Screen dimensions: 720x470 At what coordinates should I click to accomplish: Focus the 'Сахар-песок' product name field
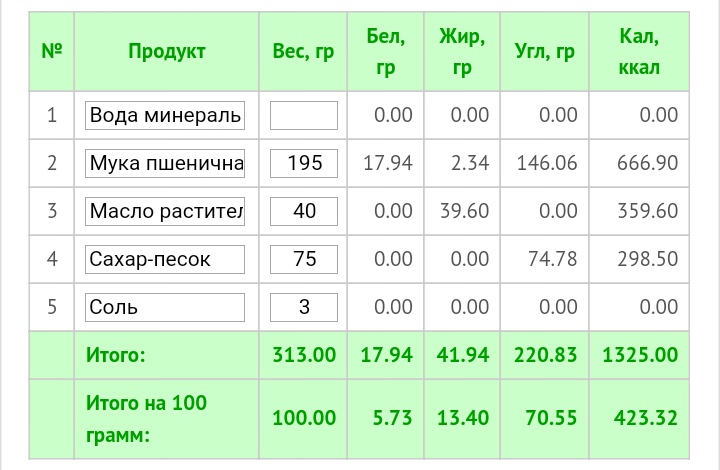pos(165,259)
